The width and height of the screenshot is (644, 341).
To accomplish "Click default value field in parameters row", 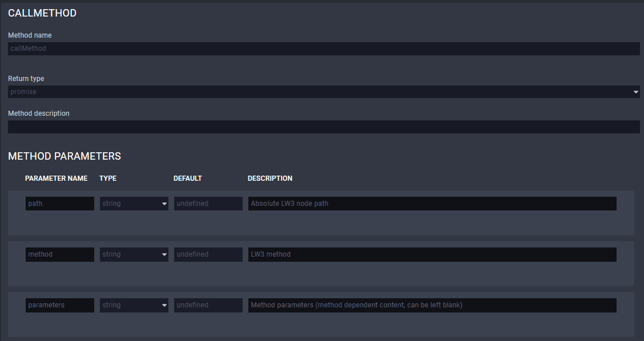I will (x=208, y=305).
